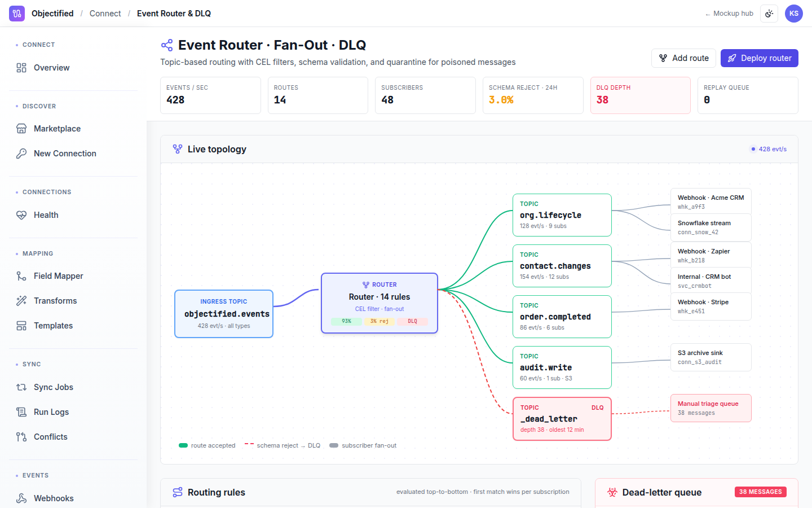This screenshot has width=812, height=508.
Task: Select the _dead_letter topic node
Action: pyautogui.click(x=562, y=419)
